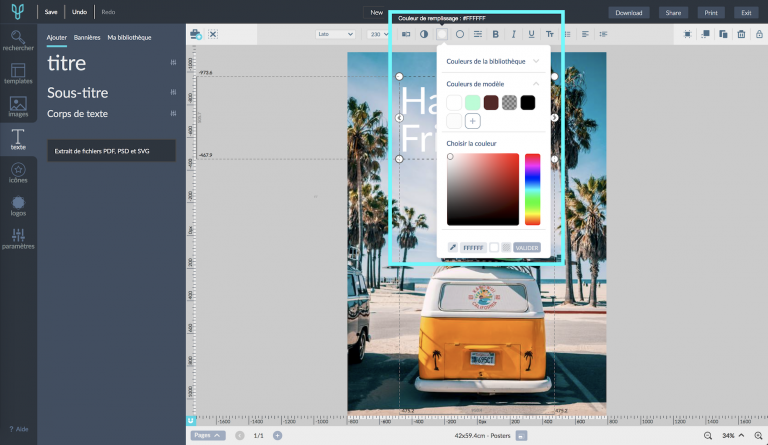768x445 pixels.
Task: Toggle bold text formatting
Action: [496, 34]
